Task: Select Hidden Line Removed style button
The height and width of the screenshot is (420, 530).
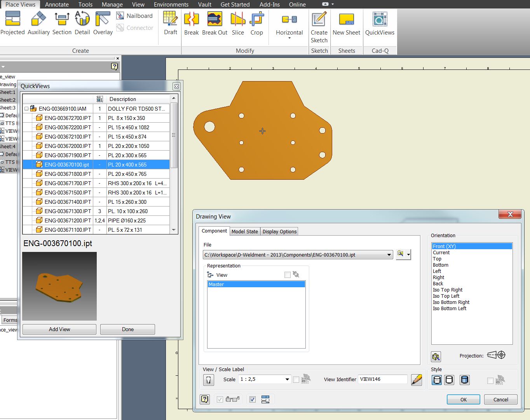Action: pos(449,380)
